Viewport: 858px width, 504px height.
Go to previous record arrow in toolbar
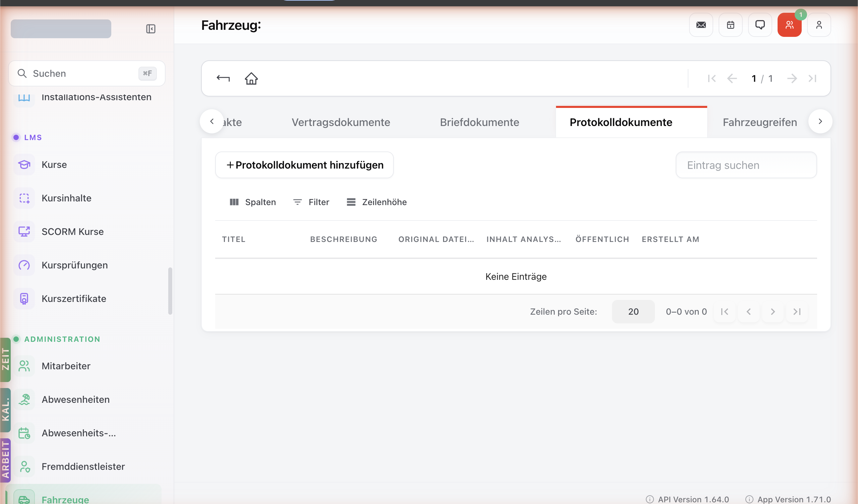point(732,79)
